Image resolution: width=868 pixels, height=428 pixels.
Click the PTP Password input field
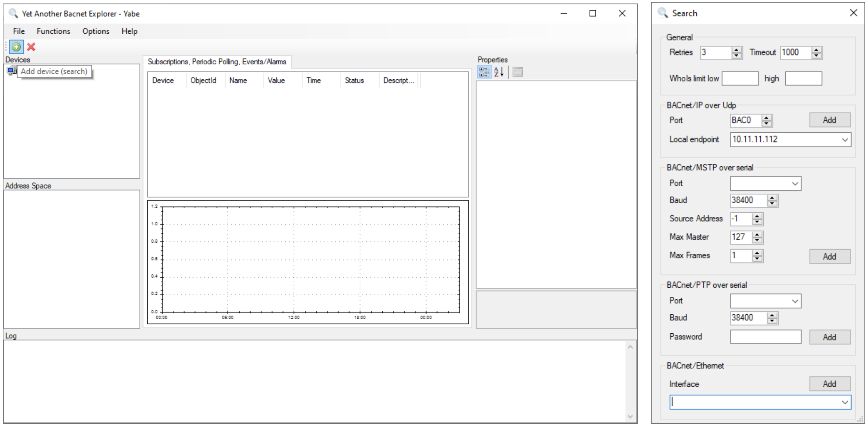765,336
